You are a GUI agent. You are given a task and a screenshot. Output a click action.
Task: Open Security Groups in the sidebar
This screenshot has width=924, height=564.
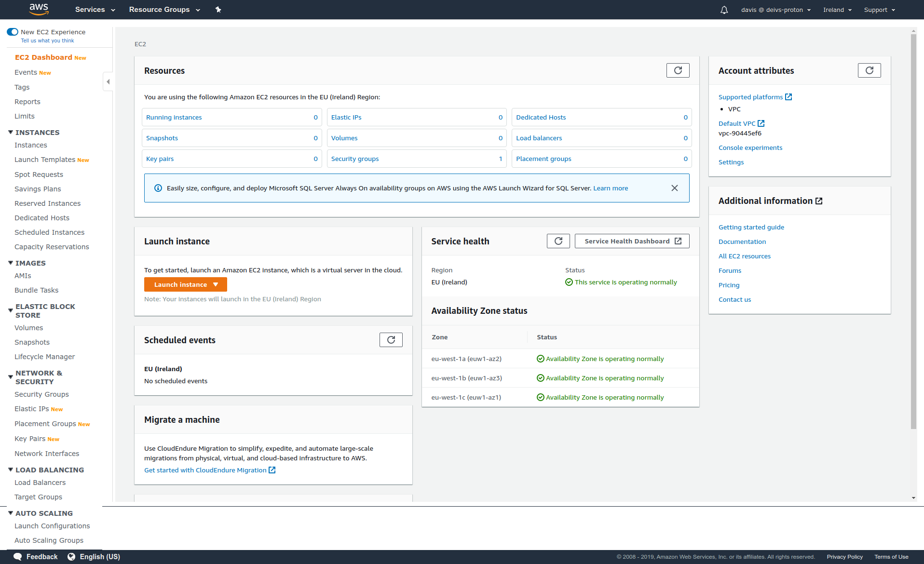pos(41,394)
